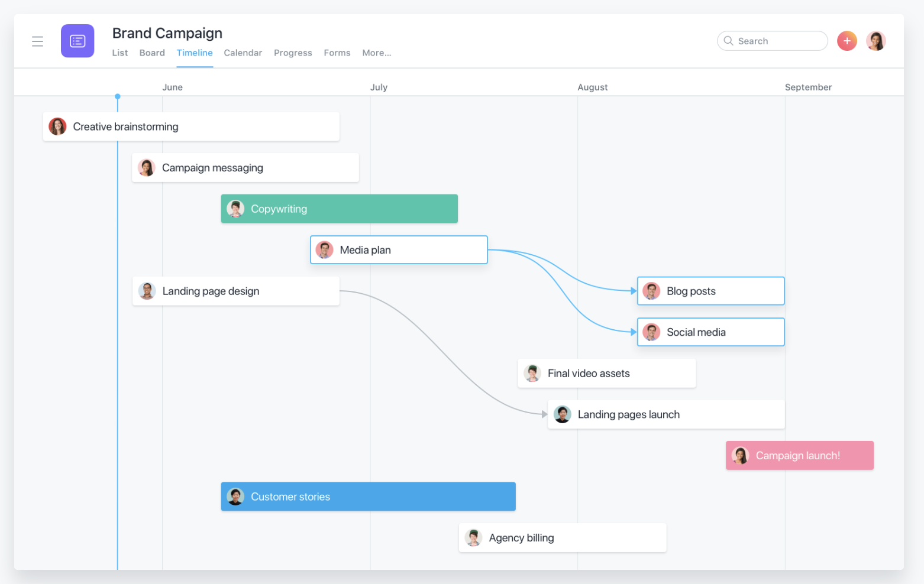The width and height of the screenshot is (924, 584).
Task: Click the purple Brand Campaign project icon
Action: (x=77, y=41)
